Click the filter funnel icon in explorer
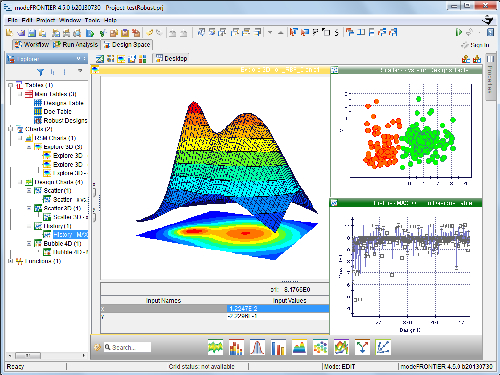500x375 pixels. (40, 72)
